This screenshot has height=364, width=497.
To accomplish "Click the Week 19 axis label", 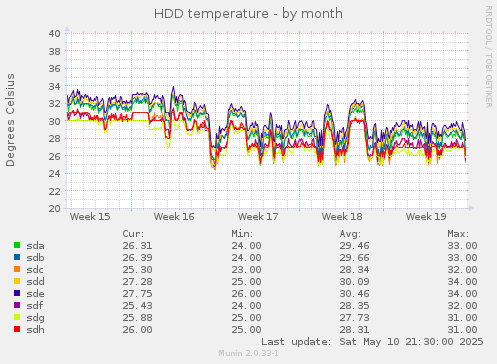I will click(426, 217).
